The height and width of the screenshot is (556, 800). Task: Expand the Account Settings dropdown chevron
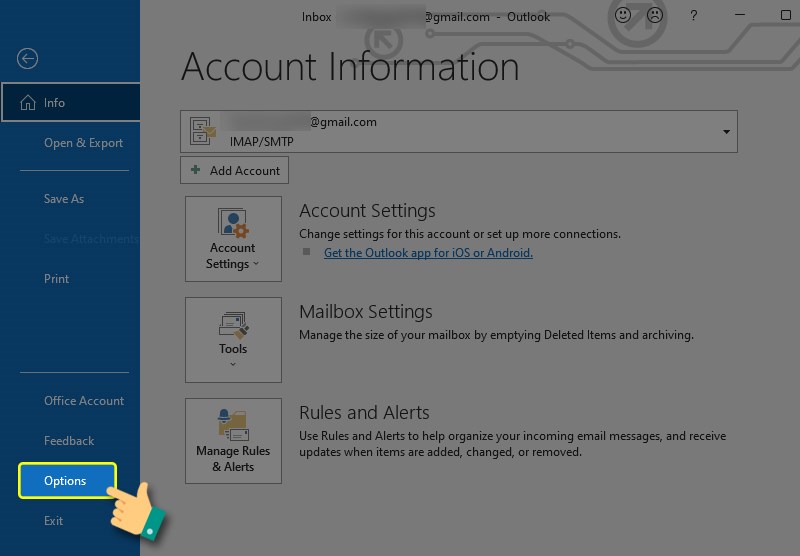(x=256, y=265)
